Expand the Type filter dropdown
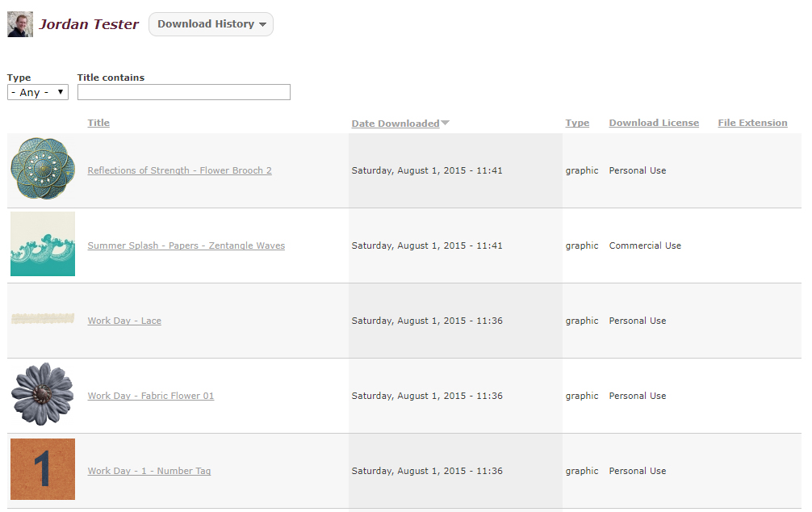The width and height of the screenshot is (812, 512). (x=38, y=92)
